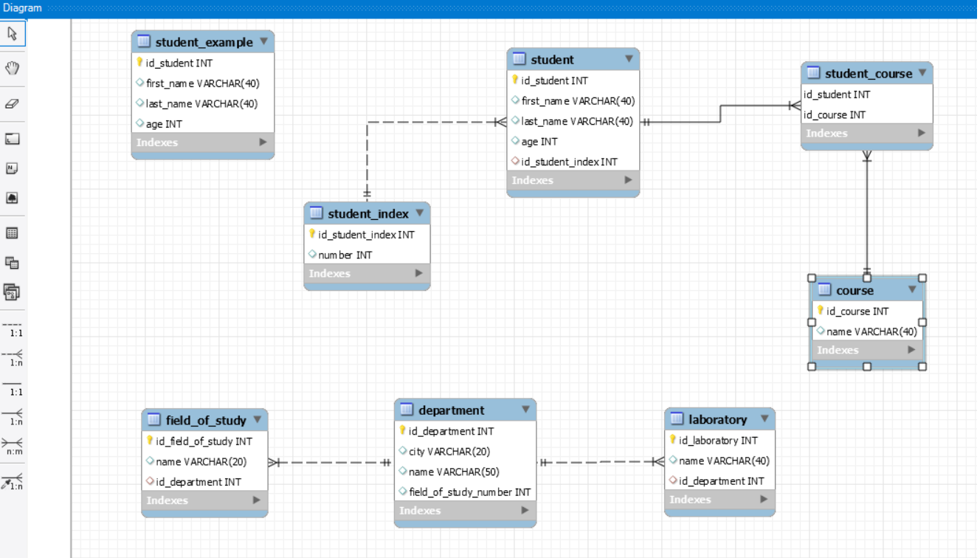Select the Place a Routine Group tool
Image resolution: width=980 pixels, height=558 pixels.
(x=13, y=292)
